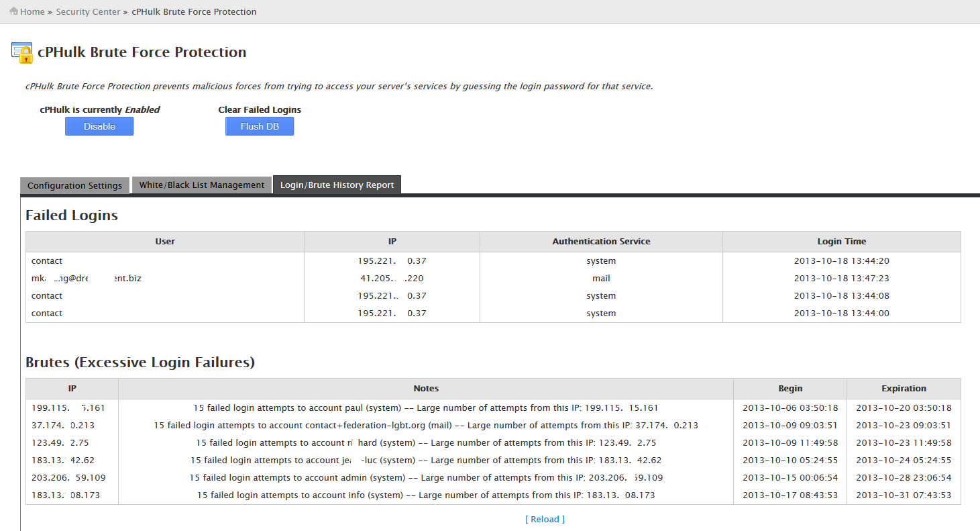
Task: Reload the history report via Reload link
Action: pos(545,519)
